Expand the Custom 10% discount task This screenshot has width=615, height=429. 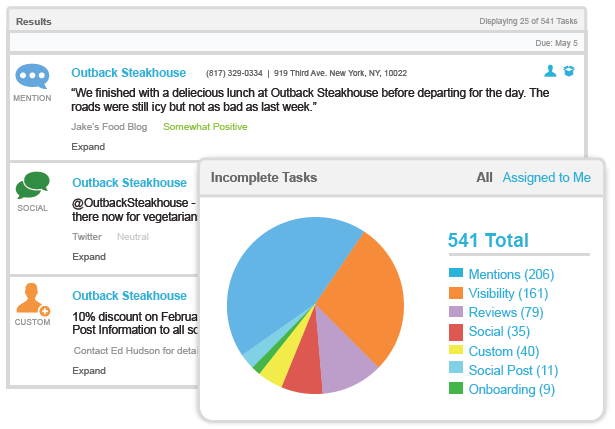[89, 371]
